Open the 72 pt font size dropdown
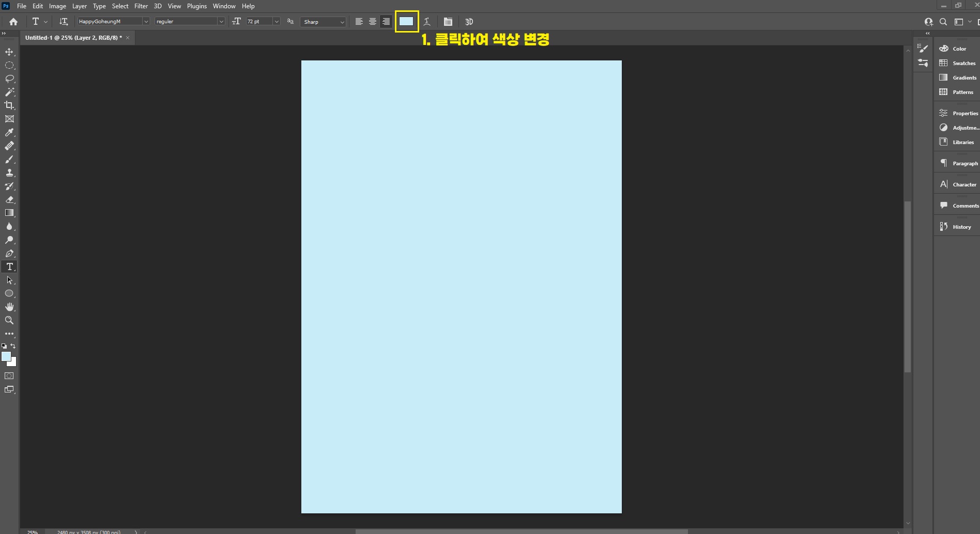This screenshot has height=534, width=980. [x=277, y=22]
